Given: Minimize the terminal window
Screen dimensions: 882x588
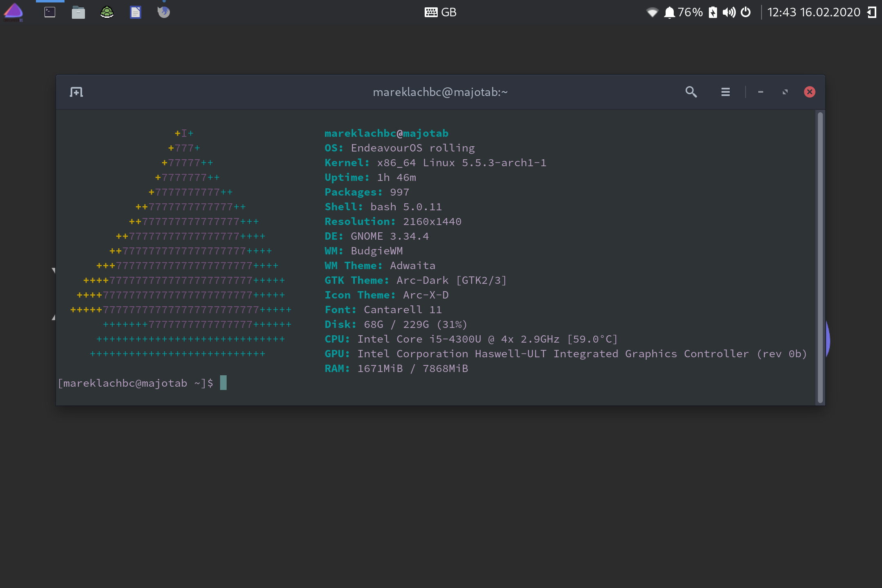Looking at the screenshot, I should 761,92.
